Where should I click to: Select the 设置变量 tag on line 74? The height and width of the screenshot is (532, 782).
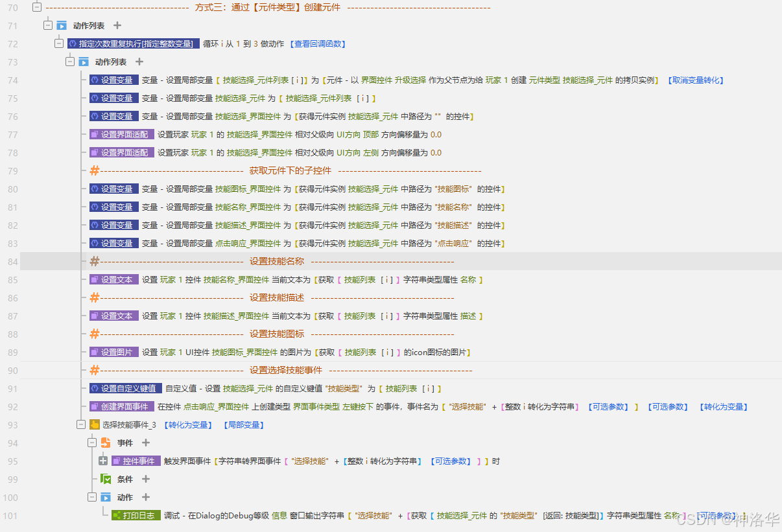click(114, 80)
